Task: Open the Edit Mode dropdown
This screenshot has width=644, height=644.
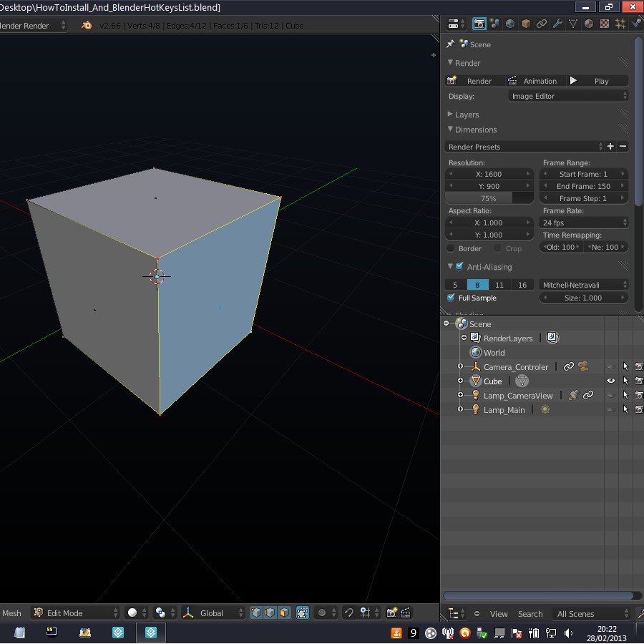Action: pyautogui.click(x=75, y=613)
